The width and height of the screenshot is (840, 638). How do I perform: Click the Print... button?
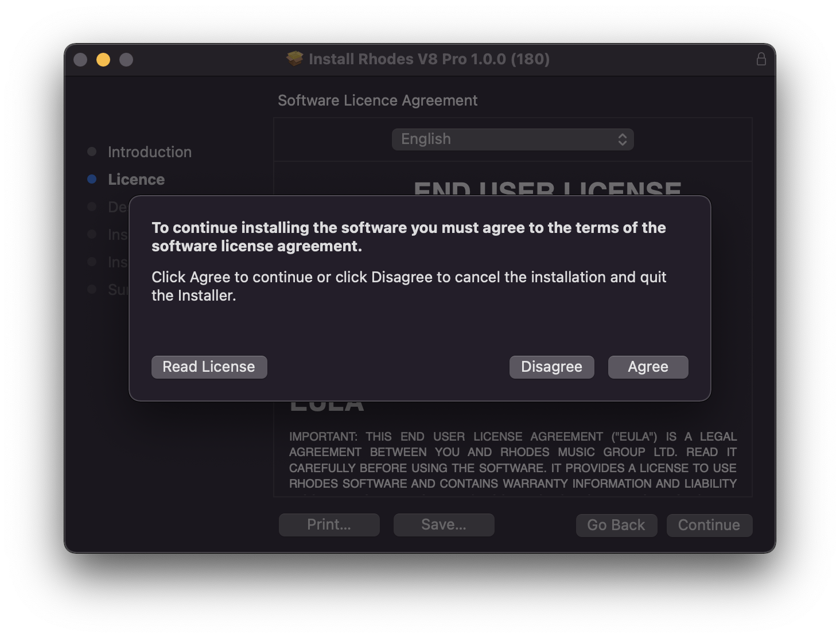[329, 525]
